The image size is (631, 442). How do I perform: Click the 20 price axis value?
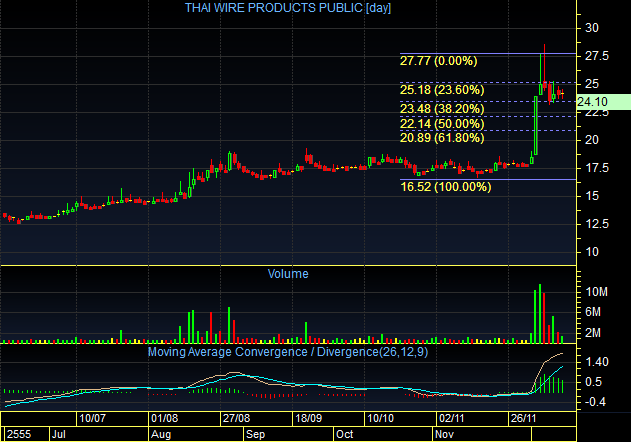tap(592, 140)
